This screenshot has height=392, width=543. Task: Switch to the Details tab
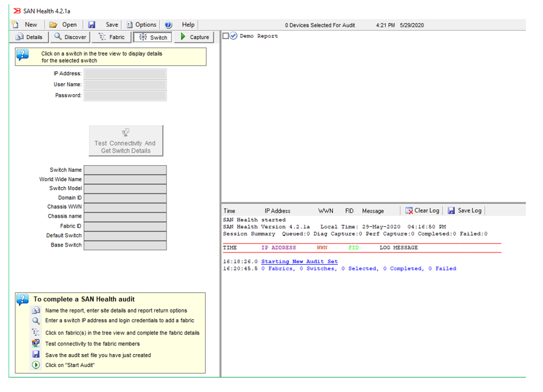[29, 37]
